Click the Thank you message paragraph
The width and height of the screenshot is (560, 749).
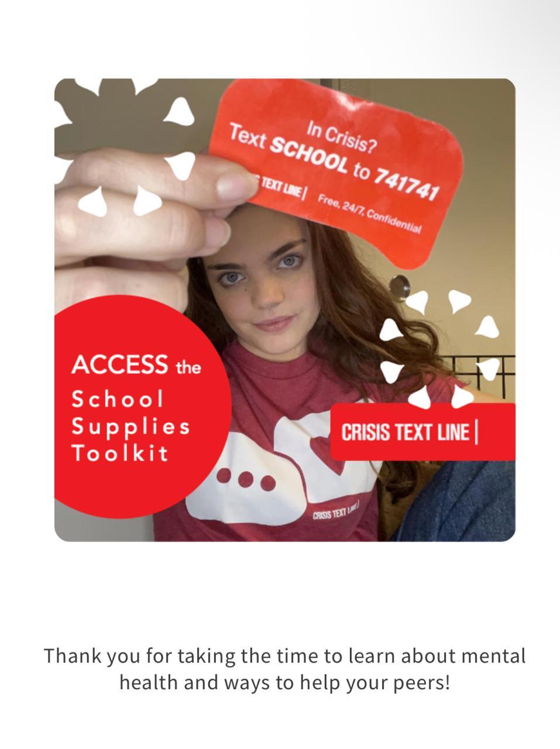coord(285,669)
